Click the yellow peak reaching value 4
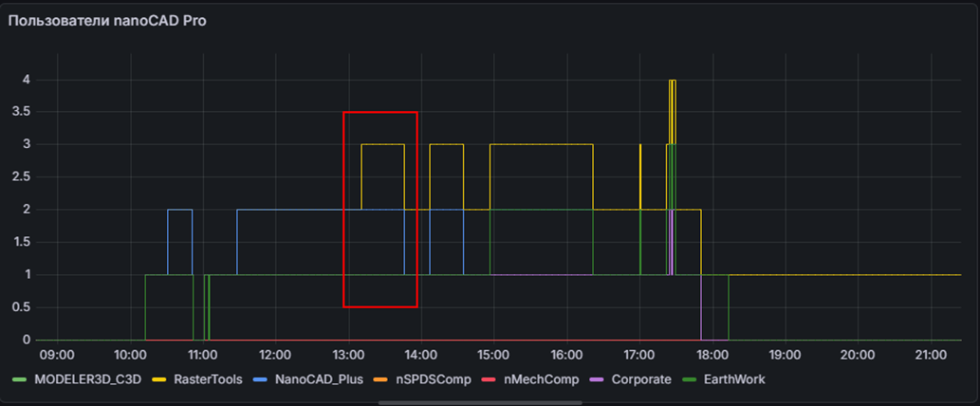 [672, 82]
